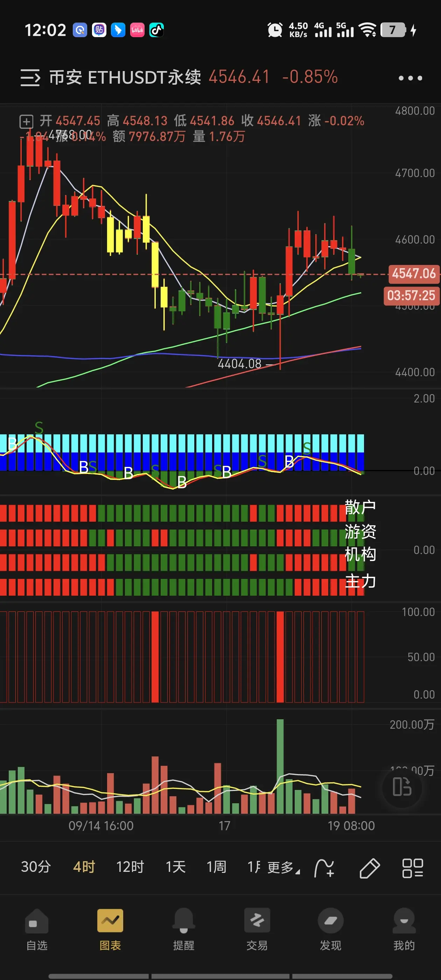Image resolution: width=441 pixels, height=980 pixels.
Task: Tap the 游资 indicator row label
Action: [x=360, y=531]
